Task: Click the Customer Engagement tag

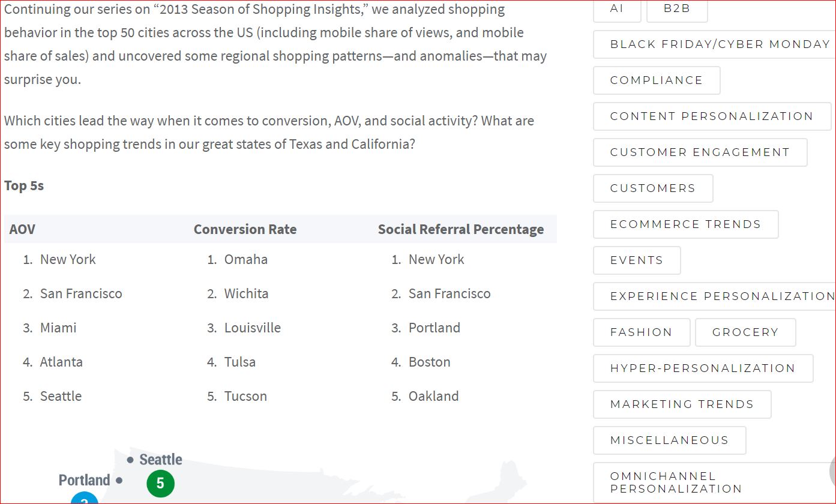Action: [x=700, y=152]
